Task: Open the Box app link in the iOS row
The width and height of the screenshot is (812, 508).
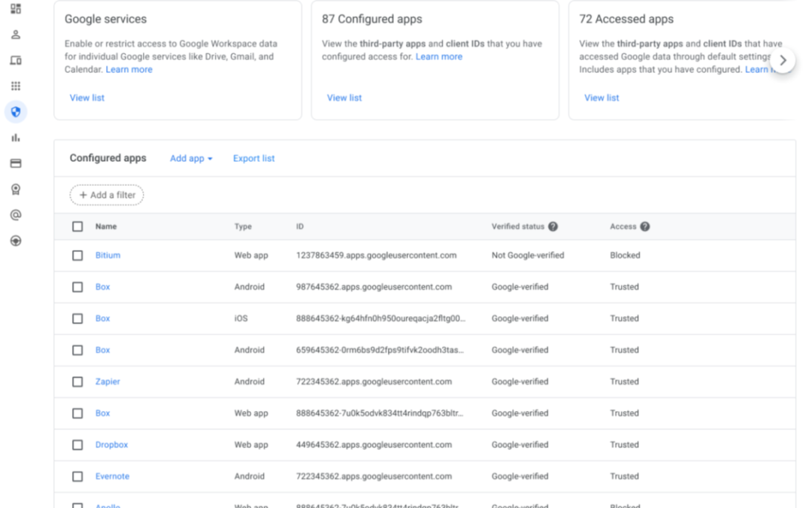Action: click(x=102, y=318)
